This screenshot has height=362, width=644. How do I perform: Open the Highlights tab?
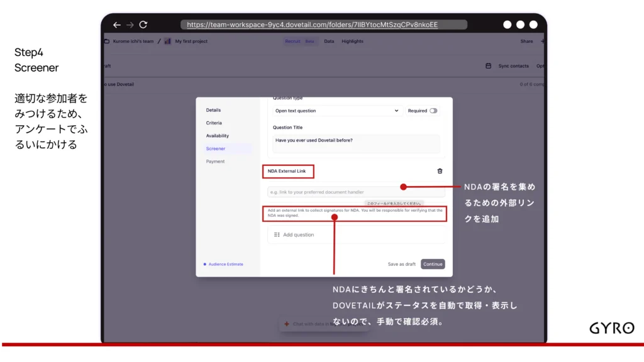tap(352, 41)
